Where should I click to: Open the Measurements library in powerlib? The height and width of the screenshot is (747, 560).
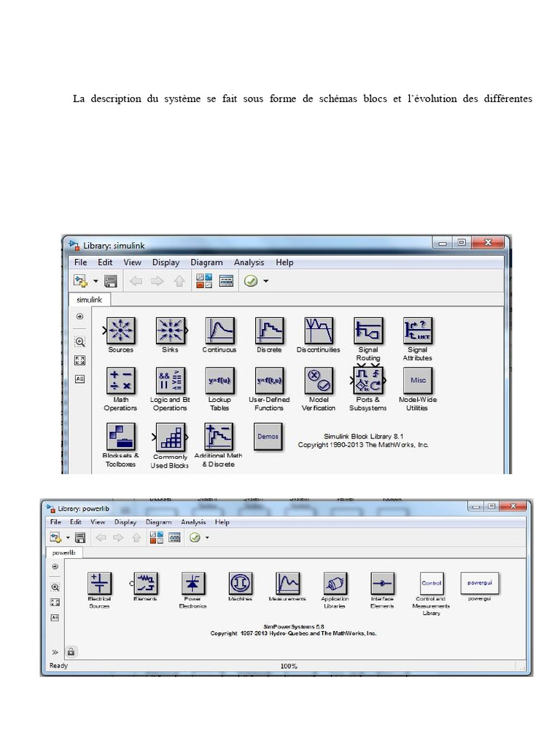coord(287,583)
